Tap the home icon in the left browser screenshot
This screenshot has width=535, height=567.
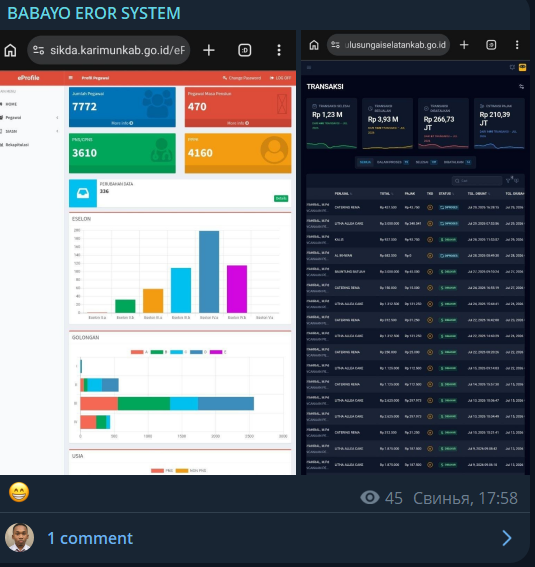pos(10,50)
